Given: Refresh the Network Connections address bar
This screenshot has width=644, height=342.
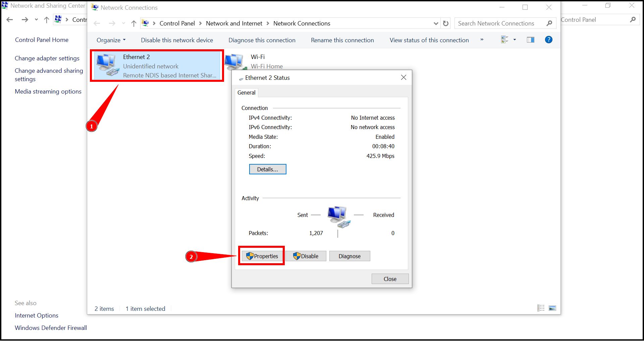Looking at the screenshot, I should click(446, 23).
